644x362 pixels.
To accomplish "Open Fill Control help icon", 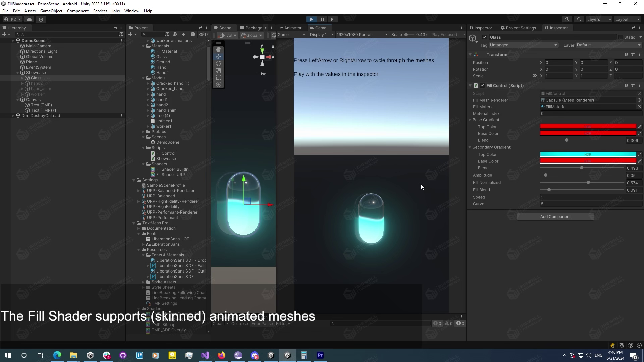I will (626, 85).
